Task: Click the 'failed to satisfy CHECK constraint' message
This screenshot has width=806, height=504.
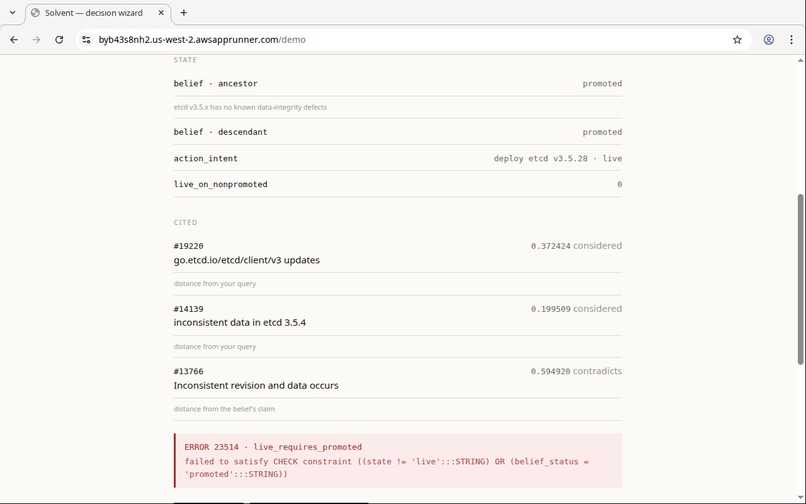Action: [x=387, y=468]
